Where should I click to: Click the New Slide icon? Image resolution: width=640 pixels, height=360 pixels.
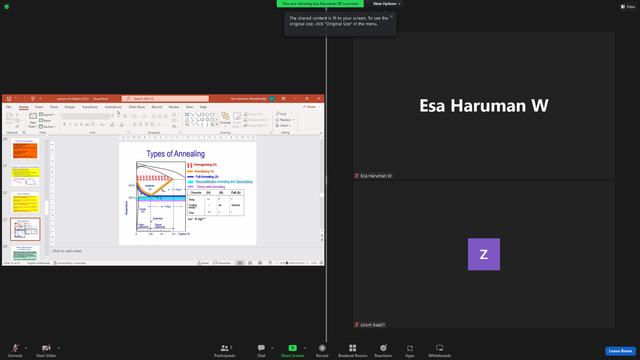[x=33, y=117]
